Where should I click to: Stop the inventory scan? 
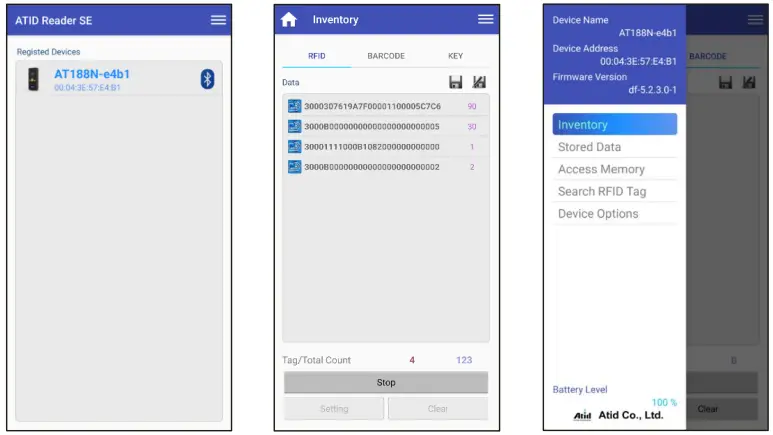[x=386, y=382]
